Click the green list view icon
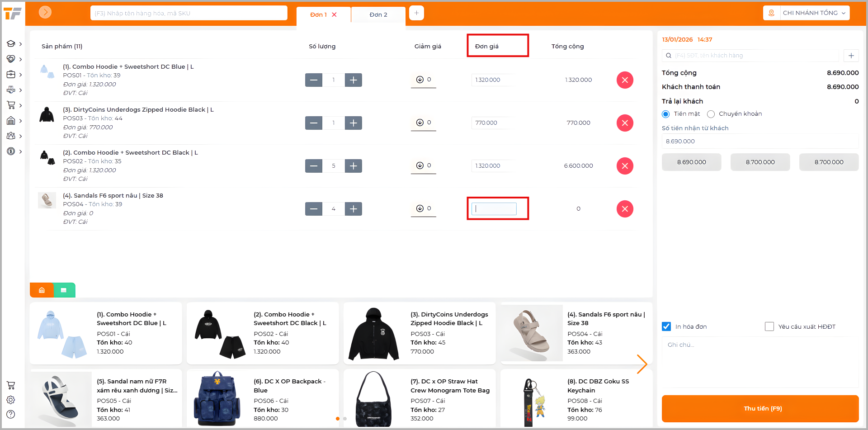 point(64,290)
